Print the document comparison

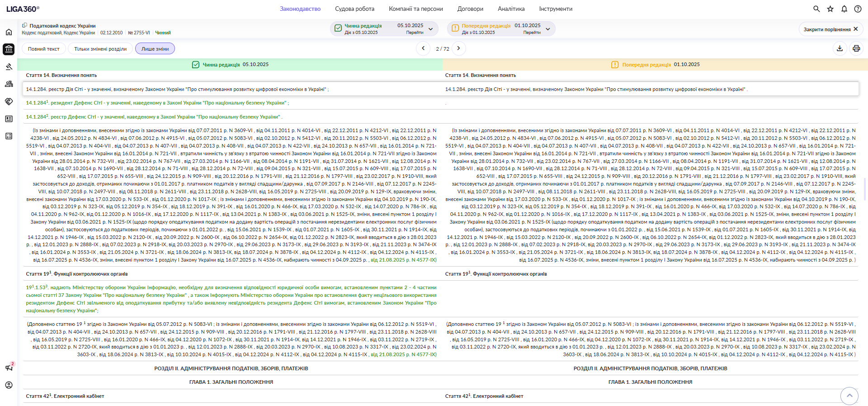point(856,48)
